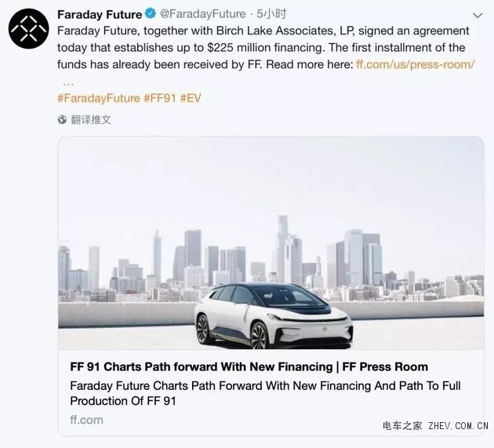494x448 pixels.
Task: Expand the tweet options chevron menu
Action: [x=478, y=16]
